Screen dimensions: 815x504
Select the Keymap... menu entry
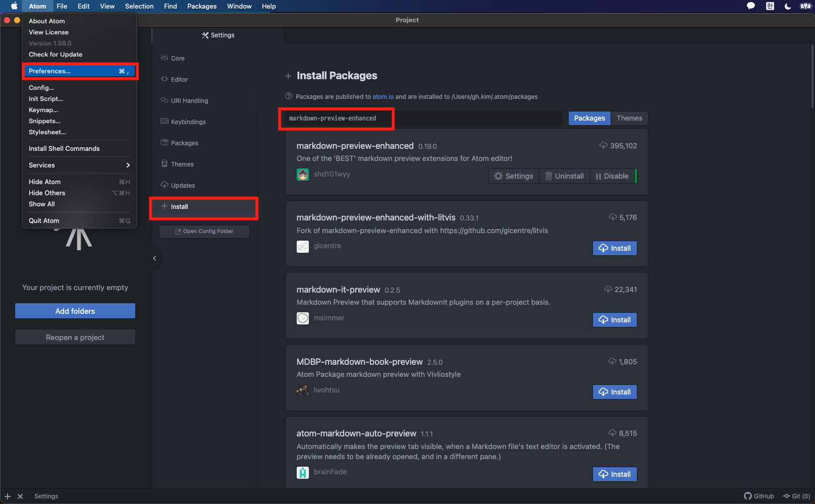pos(79,110)
